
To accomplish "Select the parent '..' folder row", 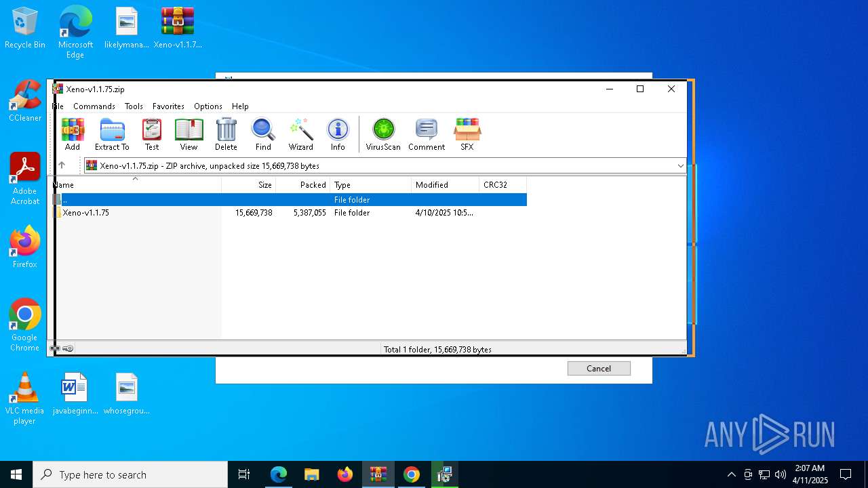I will [290, 200].
